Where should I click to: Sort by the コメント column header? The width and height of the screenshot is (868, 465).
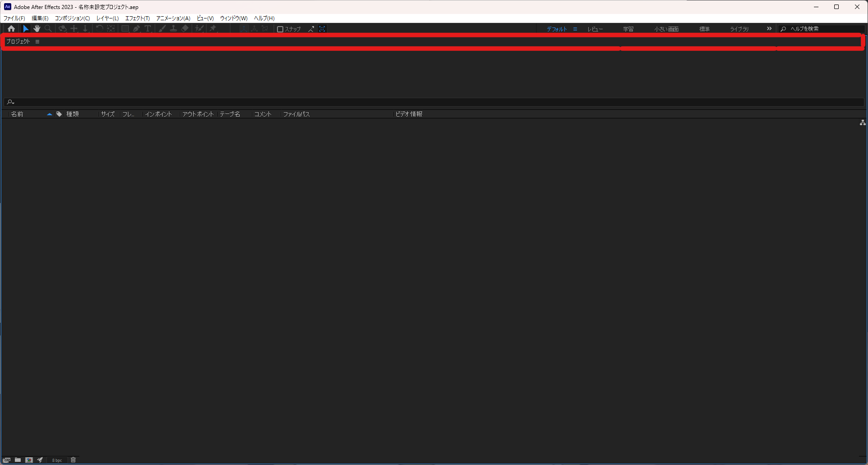263,114
